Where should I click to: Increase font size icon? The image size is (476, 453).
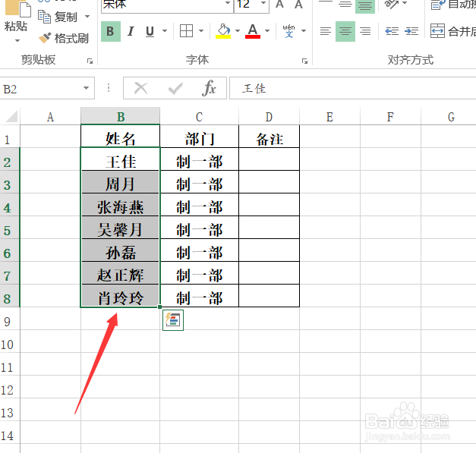coord(279,5)
